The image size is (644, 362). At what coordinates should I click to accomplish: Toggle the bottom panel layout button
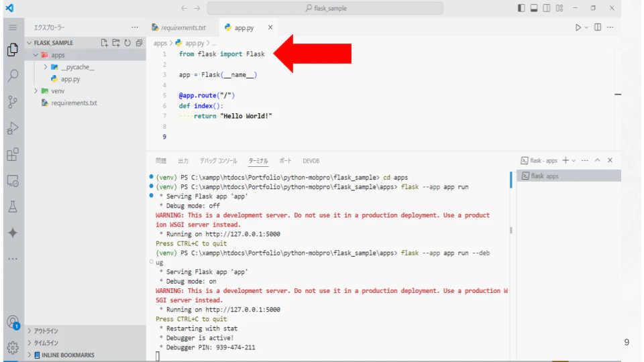click(534, 8)
